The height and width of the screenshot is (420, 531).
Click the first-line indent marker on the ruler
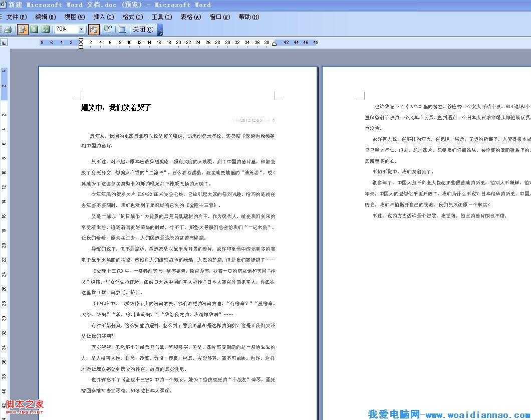tap(80, 40)
